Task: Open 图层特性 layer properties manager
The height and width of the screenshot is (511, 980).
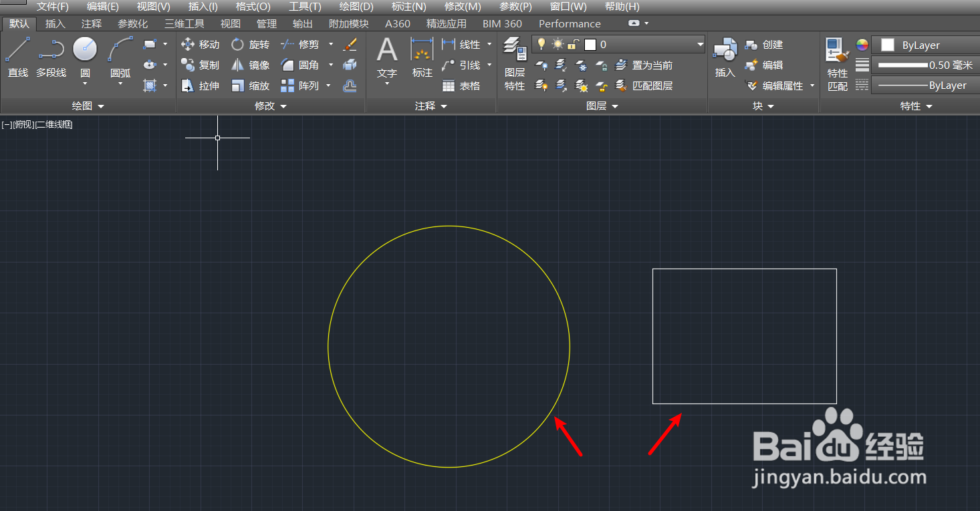Action: tap(515, 64)
